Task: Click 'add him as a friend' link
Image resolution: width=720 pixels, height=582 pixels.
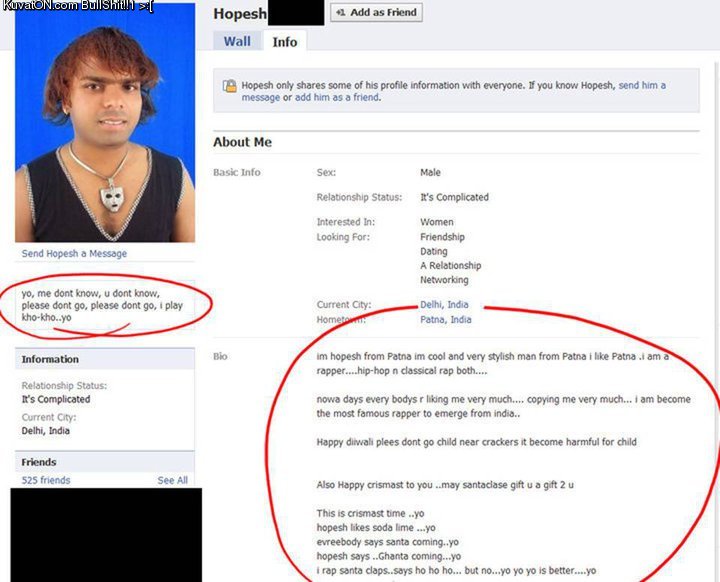Action: click(337, 97)
